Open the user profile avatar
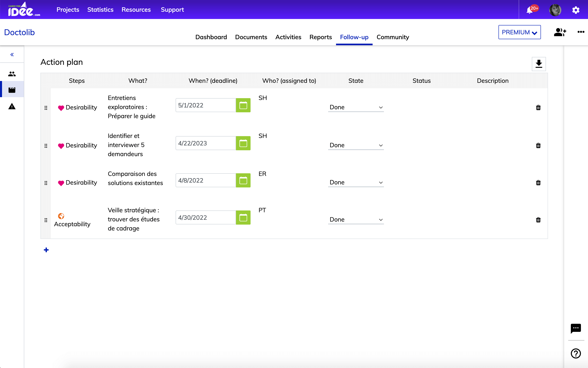 tap(555, 10)
